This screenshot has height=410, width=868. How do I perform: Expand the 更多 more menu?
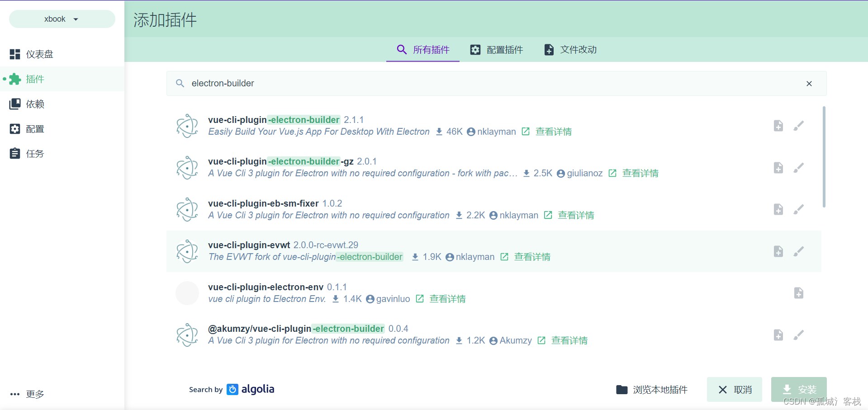pos(27,394)
